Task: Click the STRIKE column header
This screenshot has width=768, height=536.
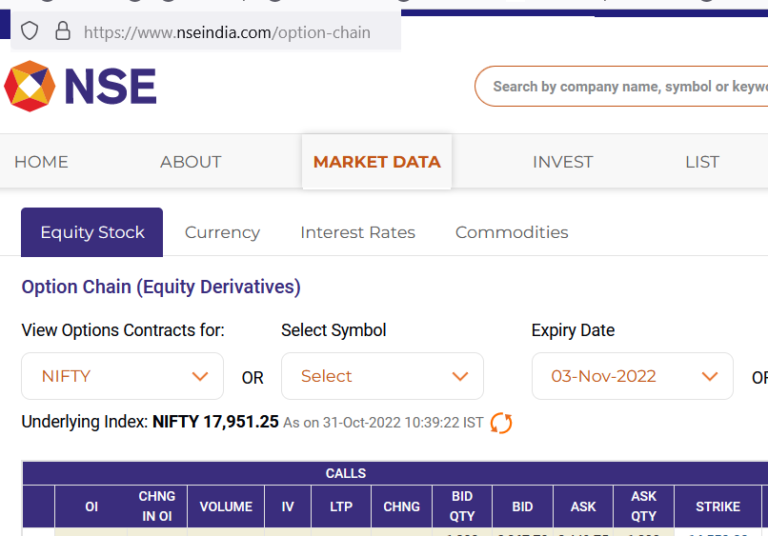Action: coord(718,506)
